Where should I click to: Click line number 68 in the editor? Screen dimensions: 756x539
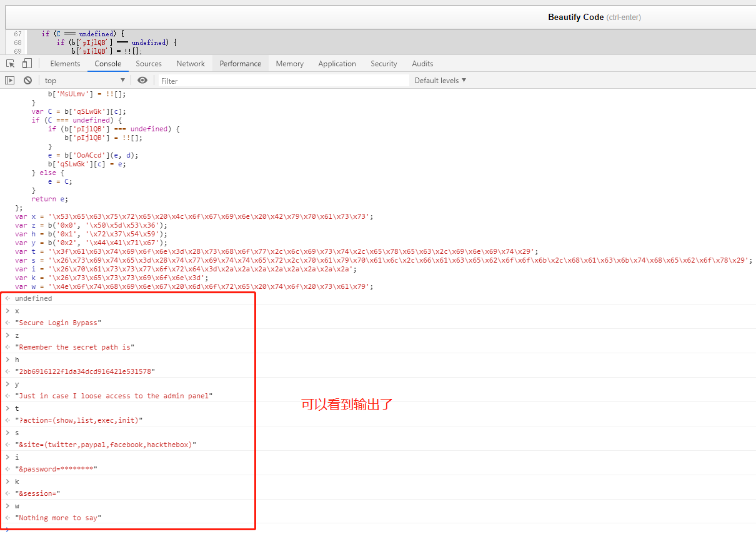[x=17, y=43]
